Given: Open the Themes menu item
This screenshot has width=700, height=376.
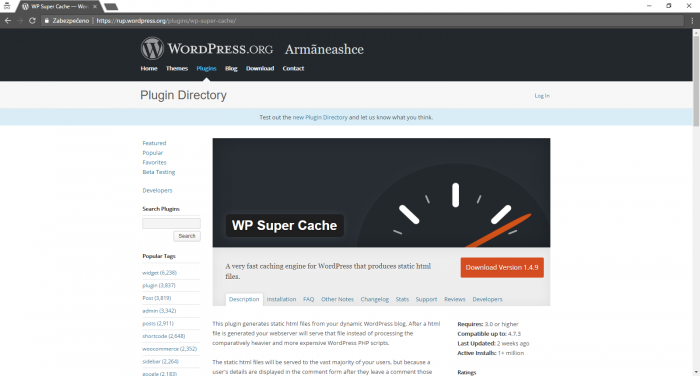Looking at the screenshot, I should click(177, 68).
